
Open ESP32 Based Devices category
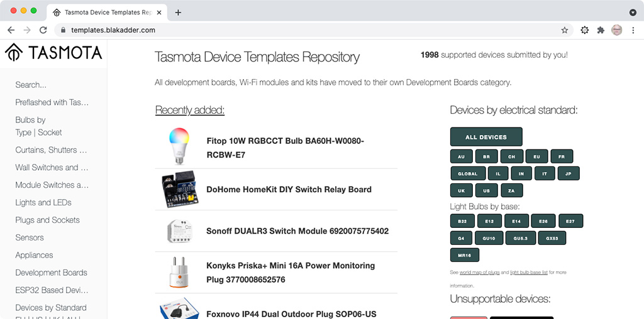[x=52, y=290]
